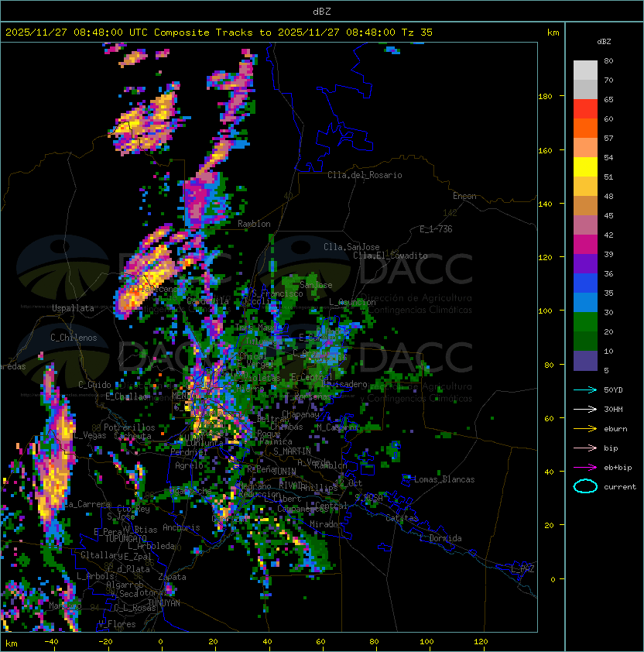
Task: Click the L_Dormida map label
Action: coord(440,538)
